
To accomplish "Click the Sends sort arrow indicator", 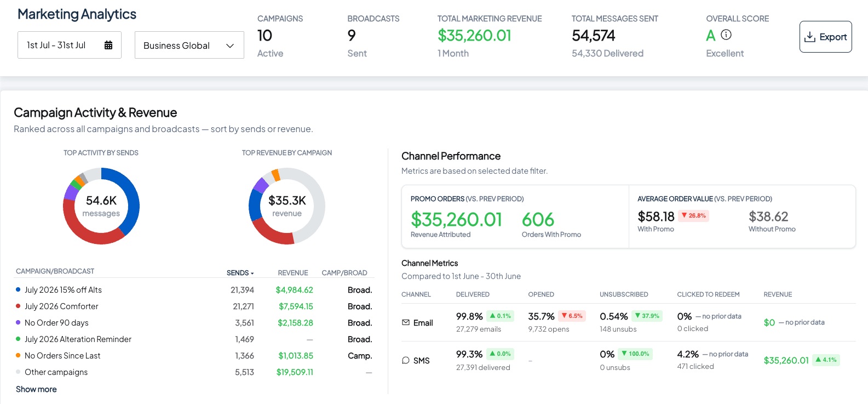I will pos(252,273).
